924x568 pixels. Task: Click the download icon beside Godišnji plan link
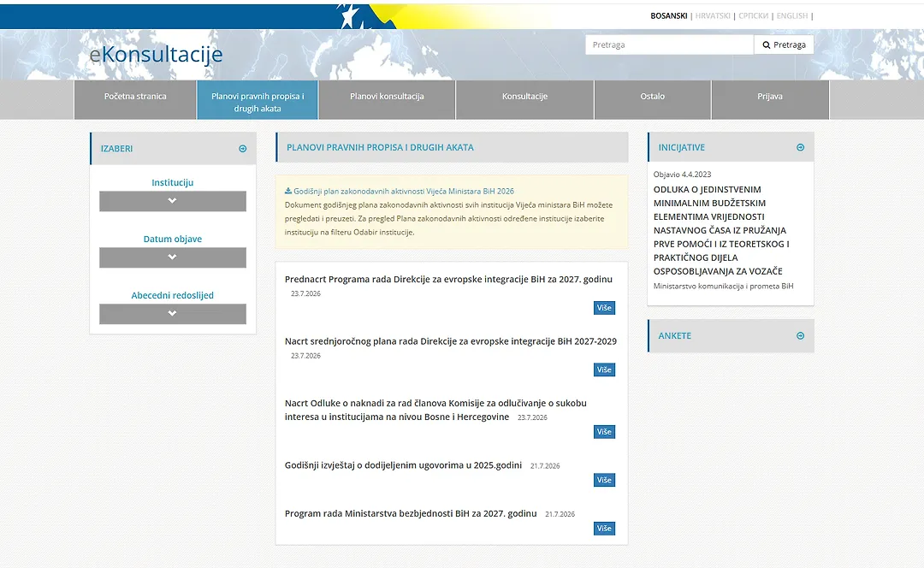(288, 191)
